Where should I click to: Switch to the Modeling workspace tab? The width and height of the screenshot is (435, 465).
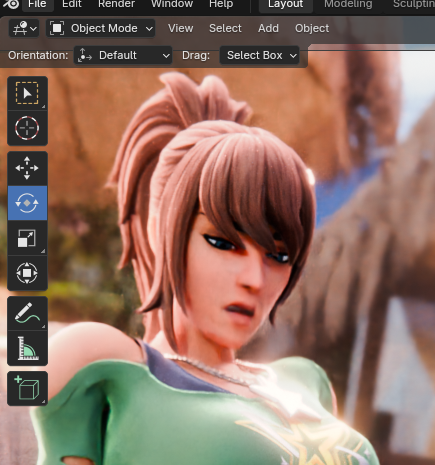(348, 4)
